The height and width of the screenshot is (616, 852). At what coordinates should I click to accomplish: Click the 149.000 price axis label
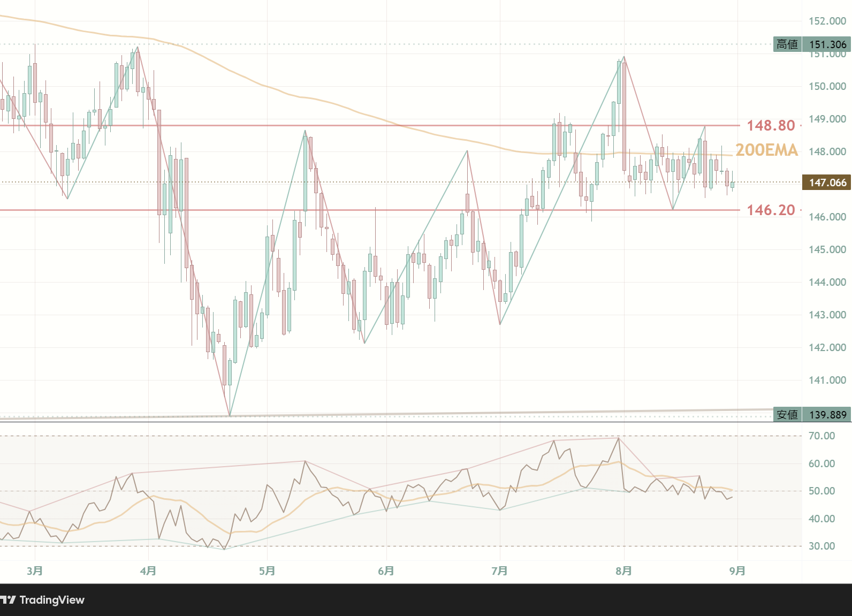827,119
